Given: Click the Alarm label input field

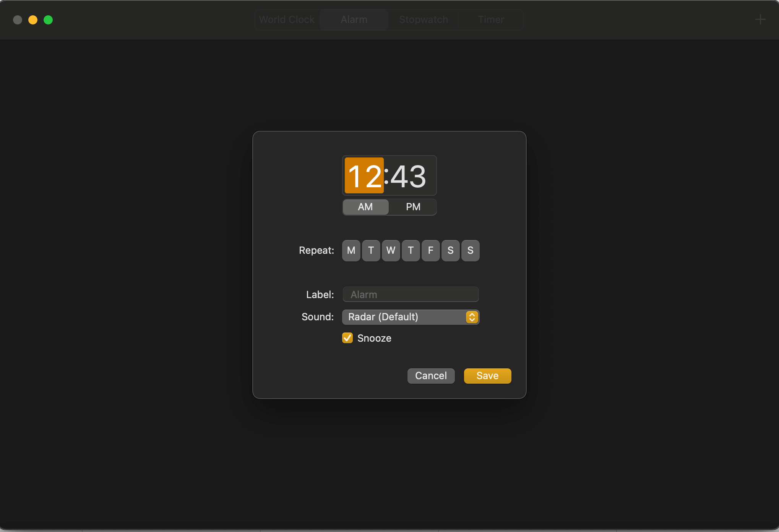Looking at the screenshot, I should 410,294.
